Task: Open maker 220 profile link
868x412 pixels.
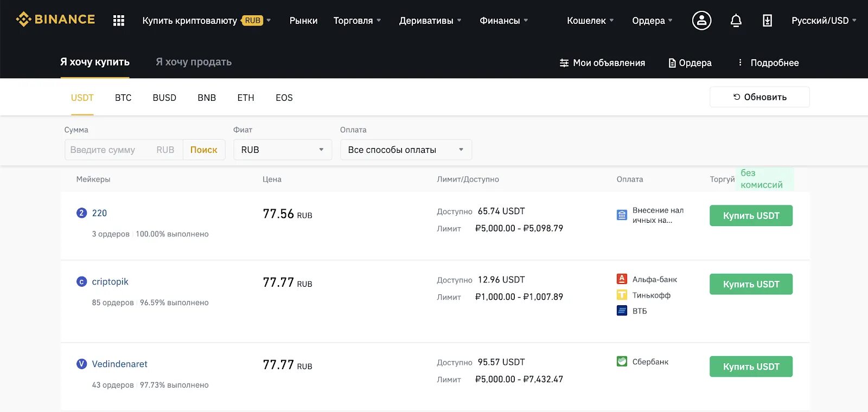Action: coord(99,213)
